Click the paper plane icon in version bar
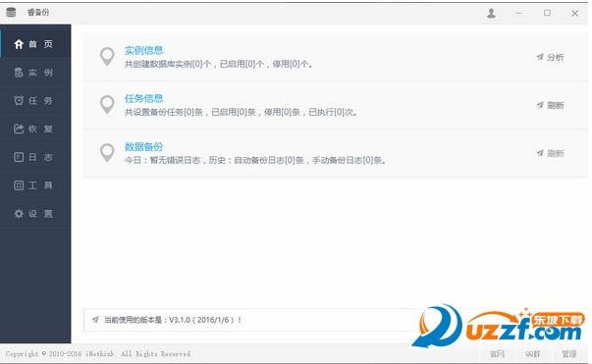Viewport: 592px width, 364px height. click(x=95, y=320)
